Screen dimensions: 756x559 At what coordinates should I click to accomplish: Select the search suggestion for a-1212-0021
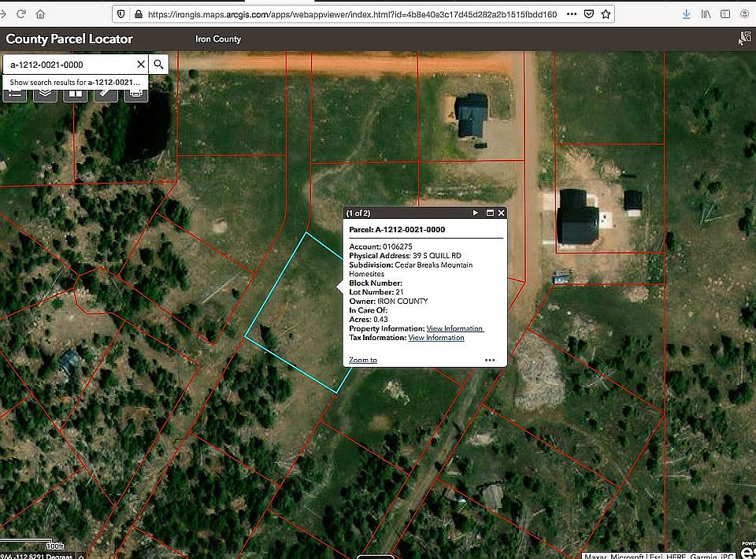(76, 82)
